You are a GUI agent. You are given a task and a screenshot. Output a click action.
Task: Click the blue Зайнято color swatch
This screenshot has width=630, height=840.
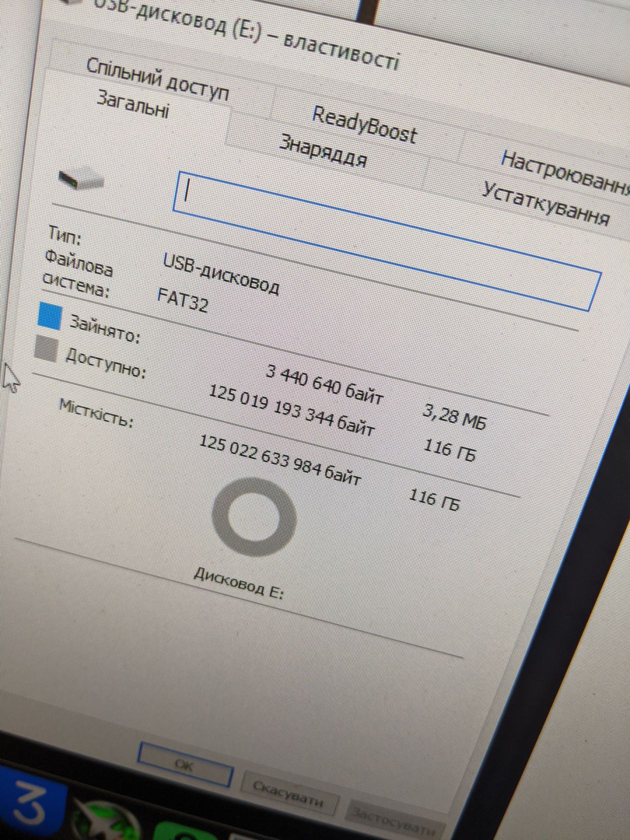(50, 316)
